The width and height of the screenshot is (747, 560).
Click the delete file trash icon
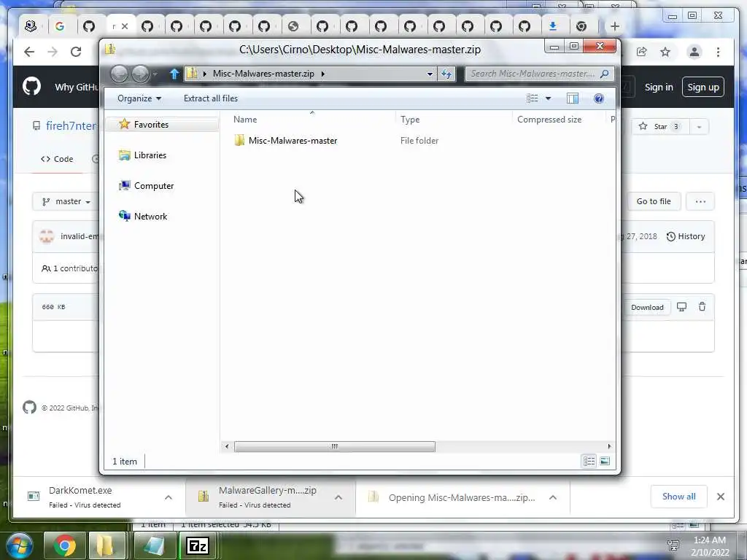[x=702, y=307]
